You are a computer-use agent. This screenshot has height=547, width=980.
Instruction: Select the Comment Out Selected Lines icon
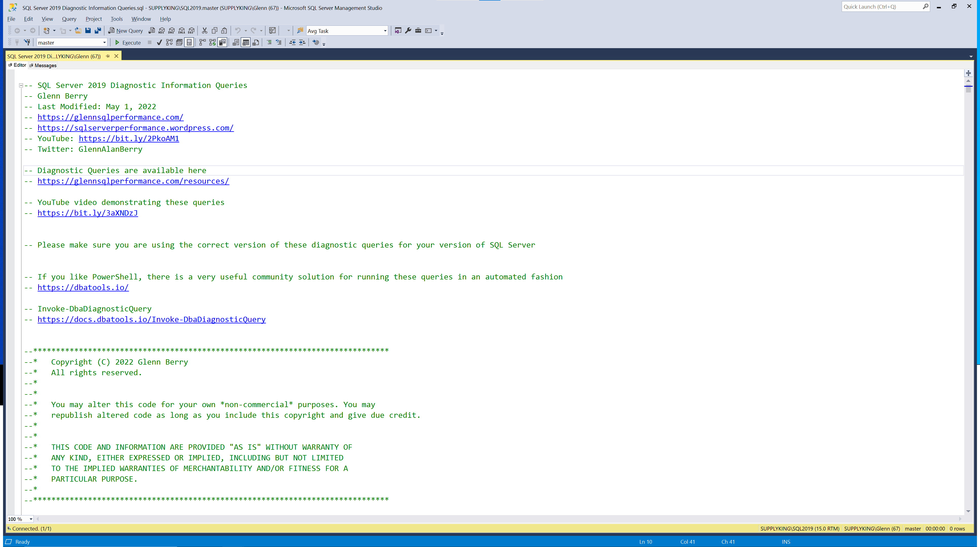pos(269,42)
